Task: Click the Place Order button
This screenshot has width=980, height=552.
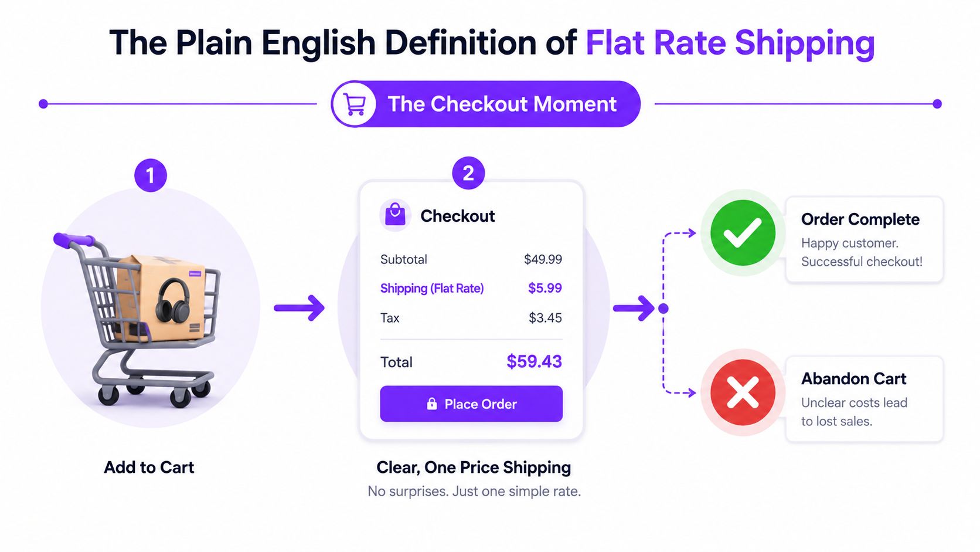Action: pyautogui.click(x=471, y=404)
